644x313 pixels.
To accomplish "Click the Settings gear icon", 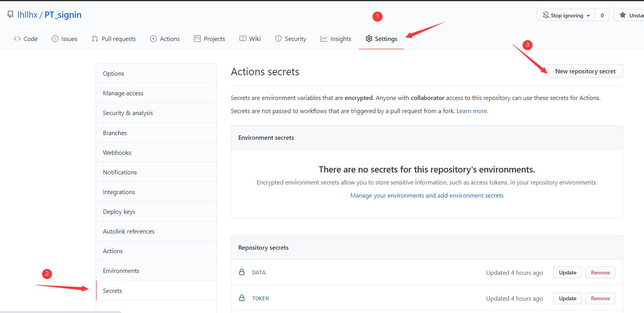I will tap(369, 39).
